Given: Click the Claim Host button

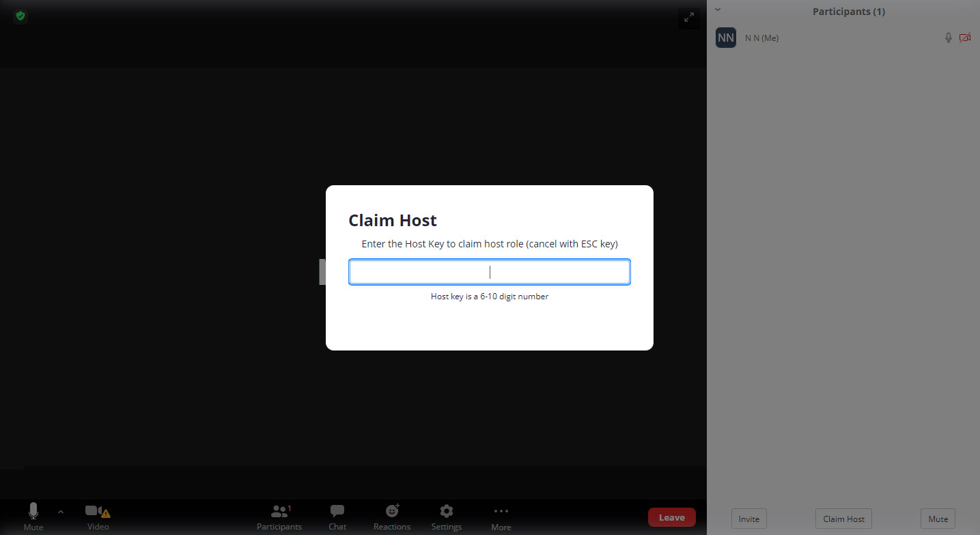Looking at the screenshot, I should click(x=844, y=519).
